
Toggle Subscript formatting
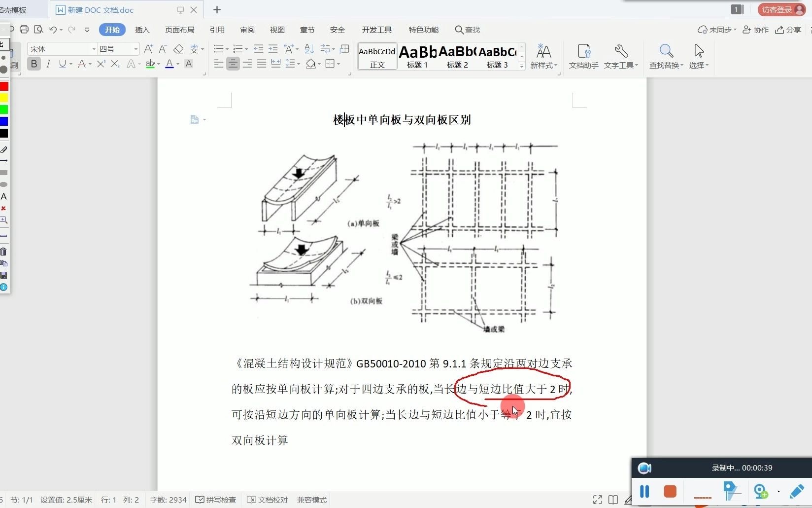(115, 64)
